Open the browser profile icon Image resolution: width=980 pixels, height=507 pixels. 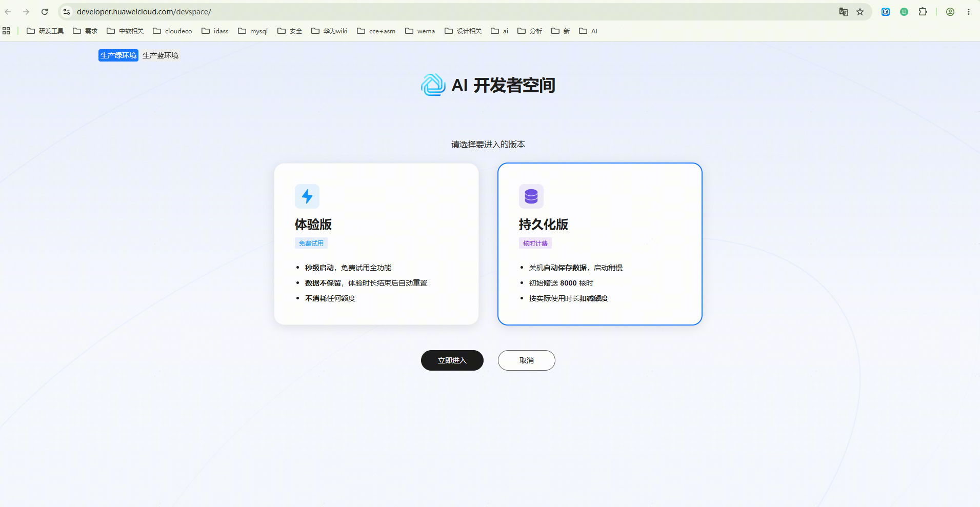(x=950, y=12)
